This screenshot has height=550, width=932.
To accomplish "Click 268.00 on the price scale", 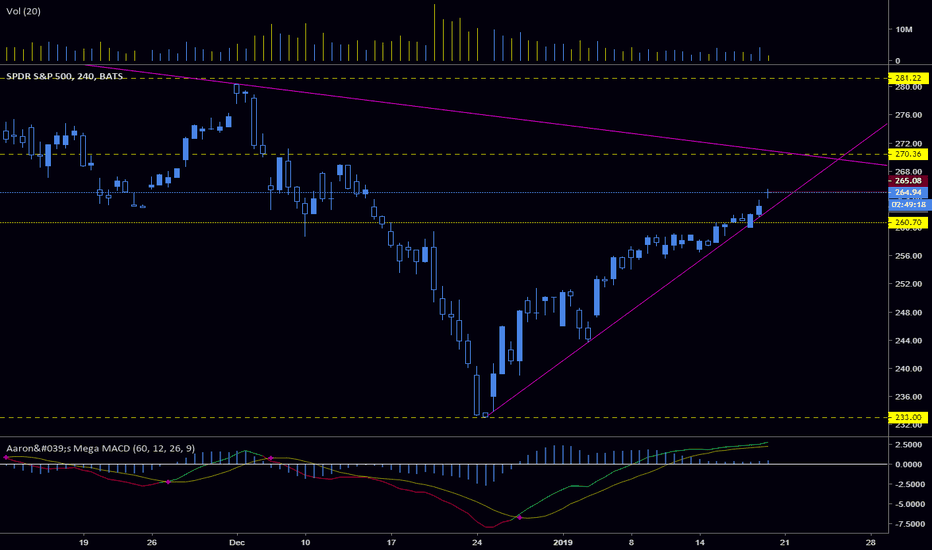I will [x=908, y=171].
